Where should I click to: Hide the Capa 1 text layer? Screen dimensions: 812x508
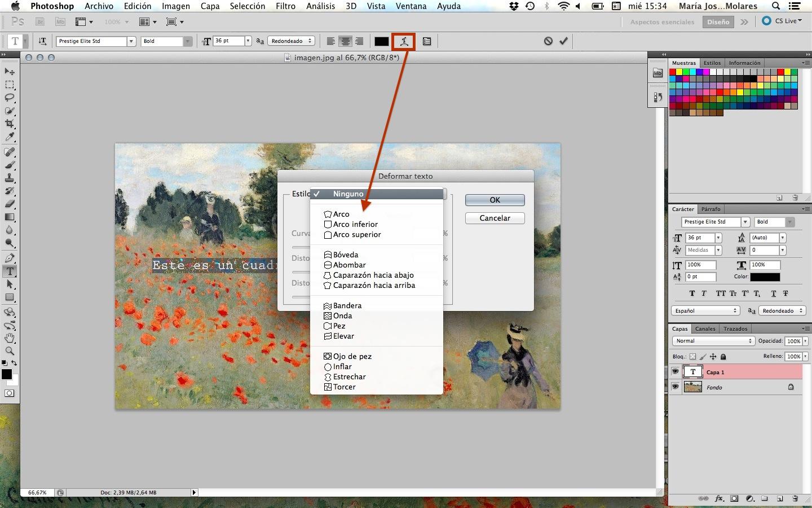pyautogui.click(x=675, y=371)
